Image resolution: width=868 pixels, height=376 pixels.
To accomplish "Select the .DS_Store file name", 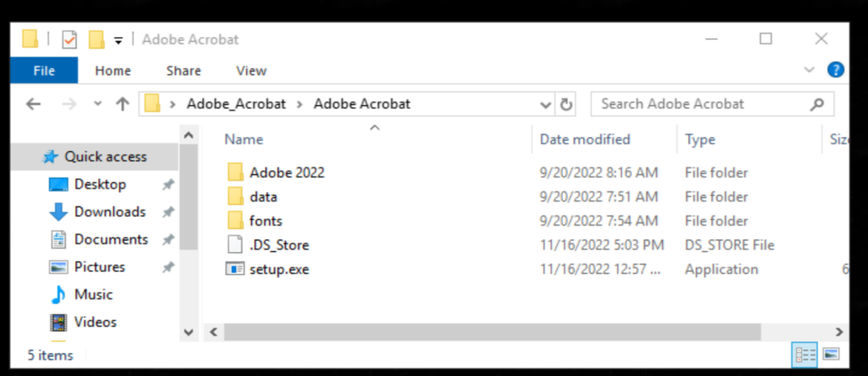I will (279, 245).
